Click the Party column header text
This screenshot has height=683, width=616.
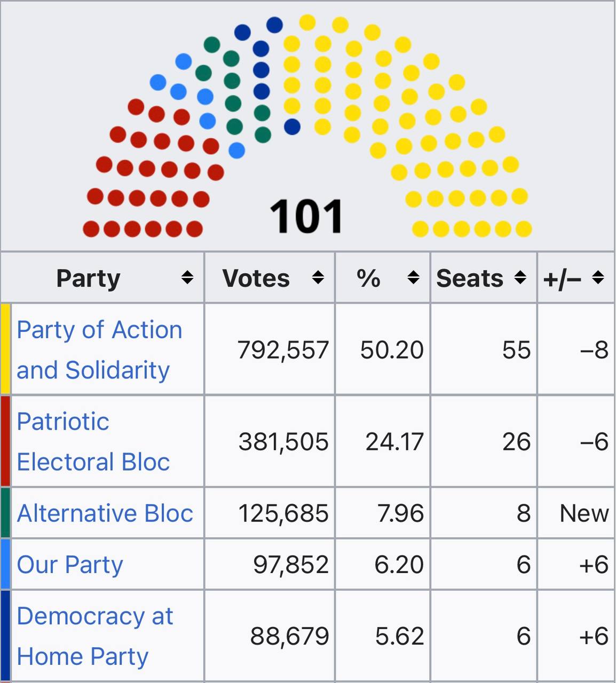(x=89, y=279)
